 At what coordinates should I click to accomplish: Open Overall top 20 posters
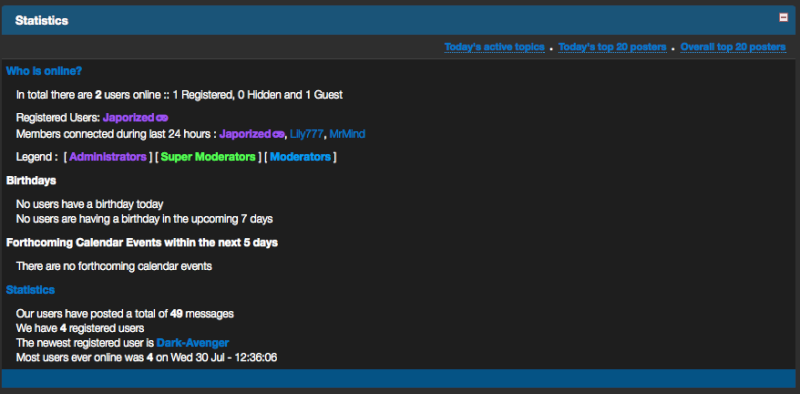click(x=733, y=47)
